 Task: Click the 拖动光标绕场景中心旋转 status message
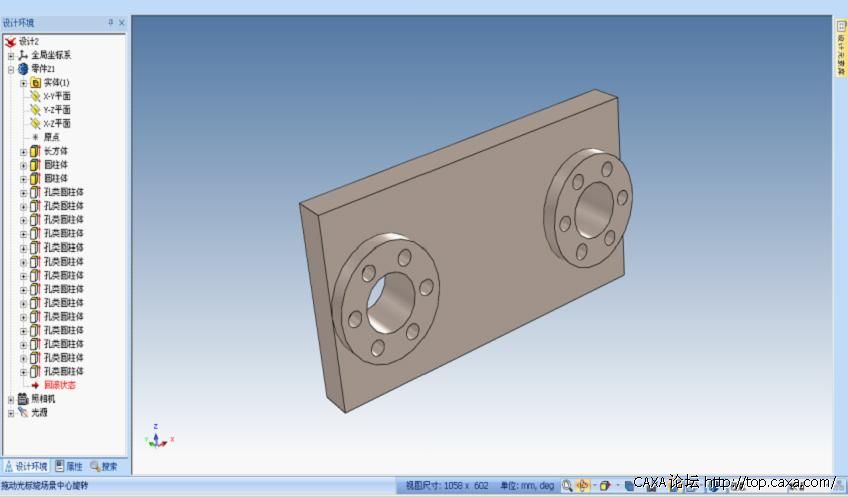45,486
